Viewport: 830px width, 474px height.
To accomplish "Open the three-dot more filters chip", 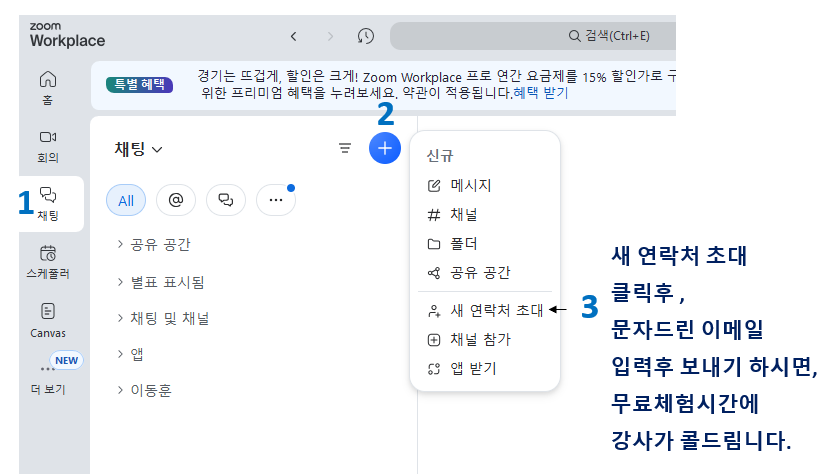I will (x=276, y=200).
